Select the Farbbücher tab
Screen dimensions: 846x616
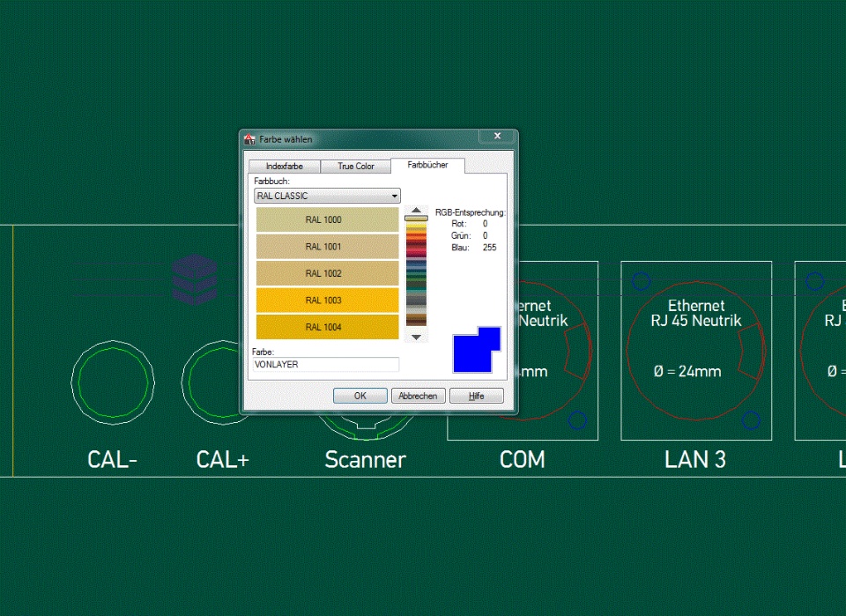(x=427, y=165)
